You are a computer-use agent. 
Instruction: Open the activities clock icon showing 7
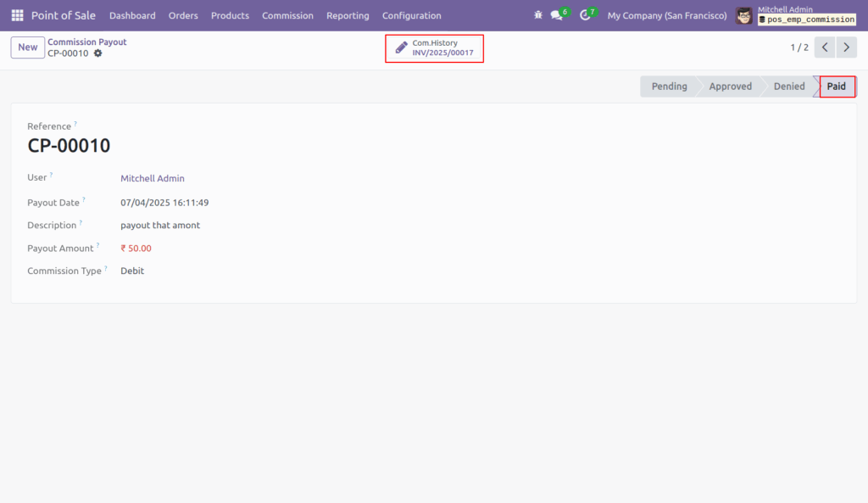click(586, 14)
